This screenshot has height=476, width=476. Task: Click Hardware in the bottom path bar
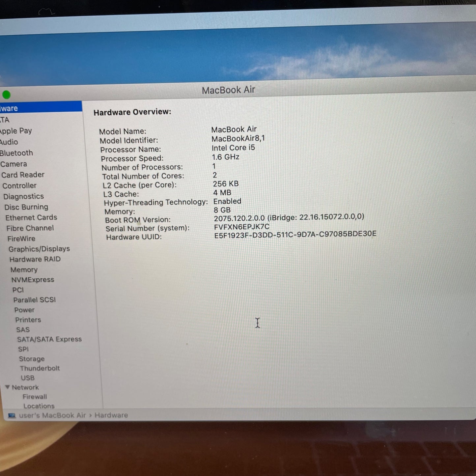click(111, 415)
